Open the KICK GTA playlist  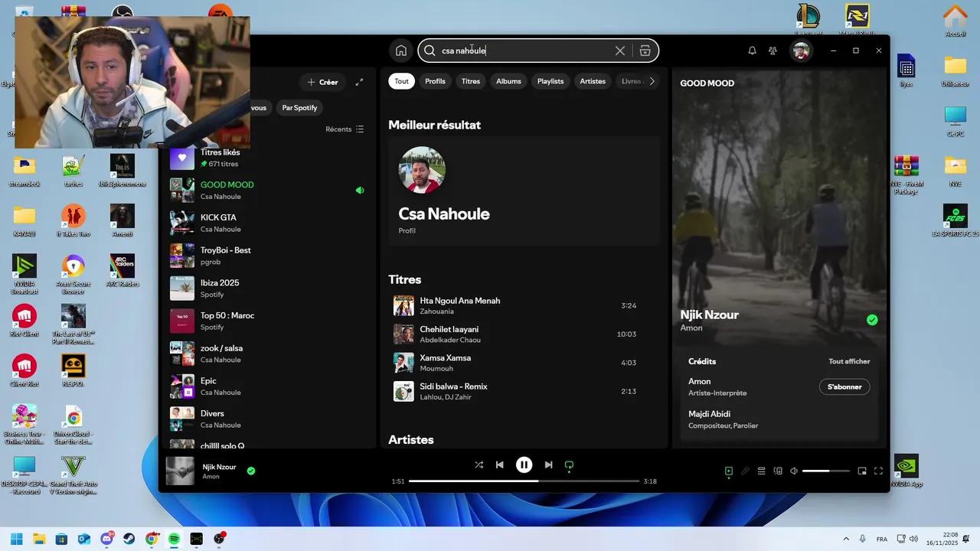[x=268, y=223]
